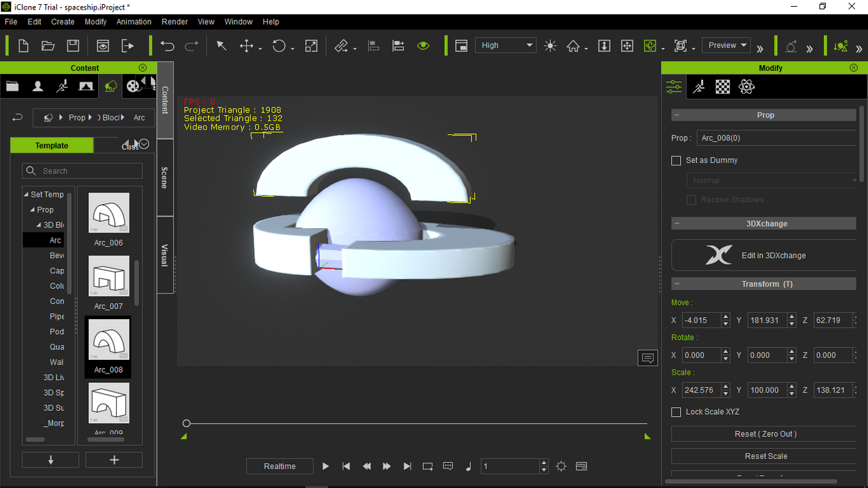Screen dimensions: 868x488
Task: Close the Content panel
Action: [142, 68]
